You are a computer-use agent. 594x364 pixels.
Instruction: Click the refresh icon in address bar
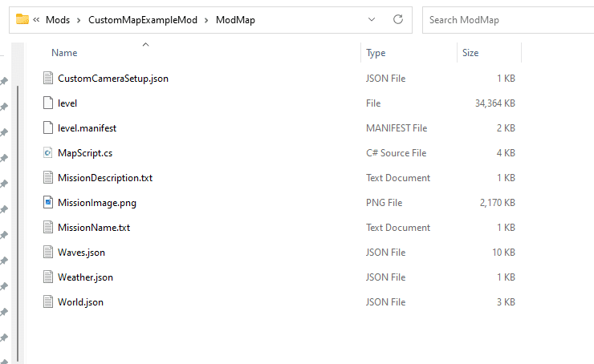click(398, 19)
